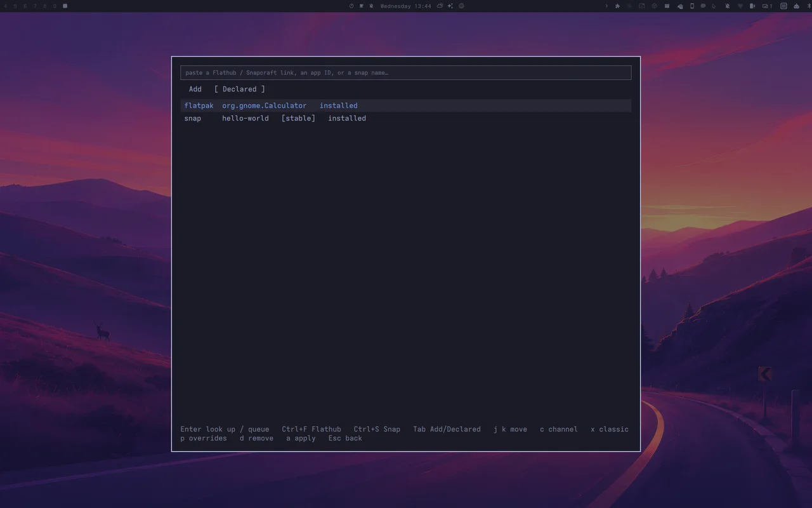Select the org.gnome.Calculator entry
812x508 pixels.
pyautogui.click(x=406, y=105)
